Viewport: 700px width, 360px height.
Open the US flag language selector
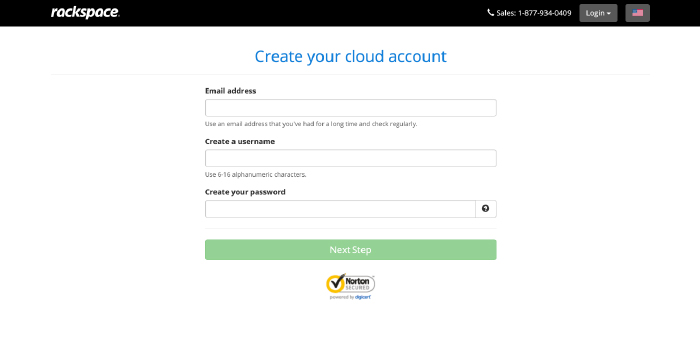coord(638,13)
